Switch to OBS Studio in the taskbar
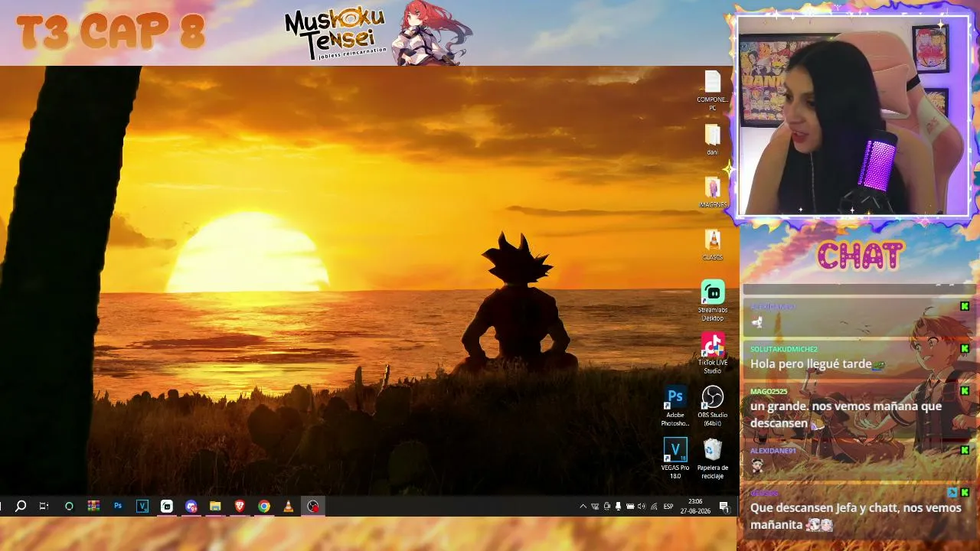980x551 pixels. 313,506
